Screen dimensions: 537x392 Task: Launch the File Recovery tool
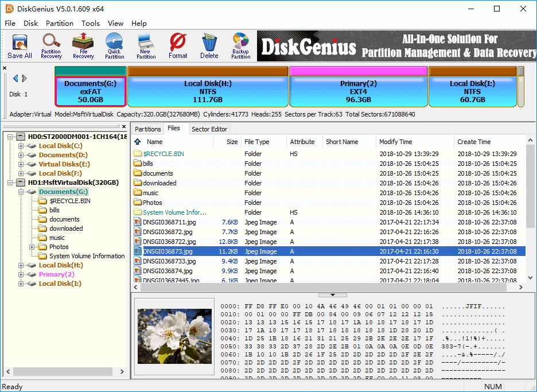[x=83, y=46]
